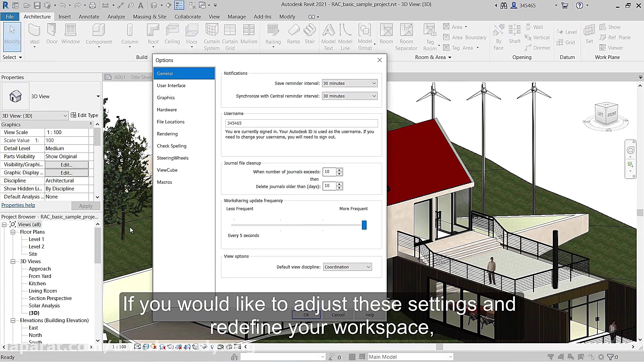
Task: Choose the Roof tool
Action: coord(153,35)
